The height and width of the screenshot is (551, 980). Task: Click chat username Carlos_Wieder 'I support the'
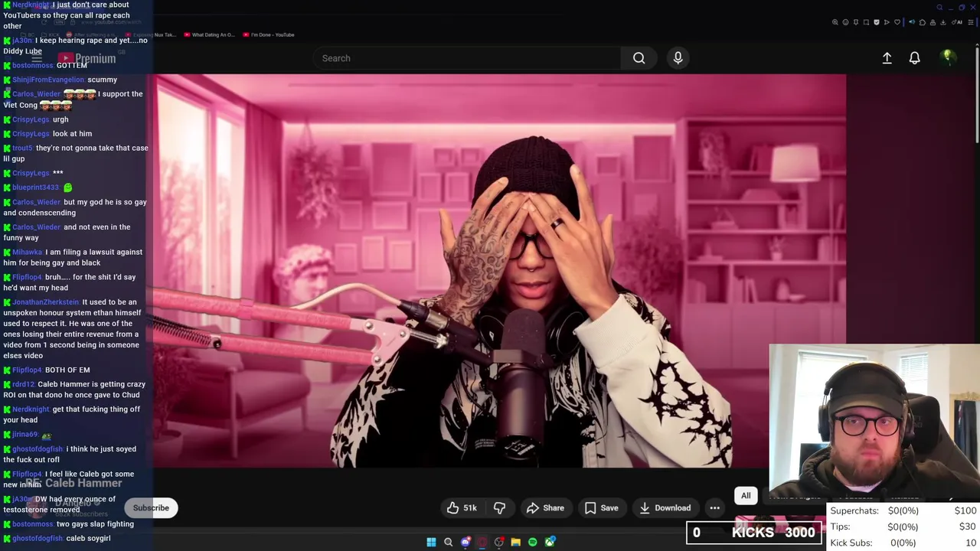pyautogui.click(x=36, y=94)
